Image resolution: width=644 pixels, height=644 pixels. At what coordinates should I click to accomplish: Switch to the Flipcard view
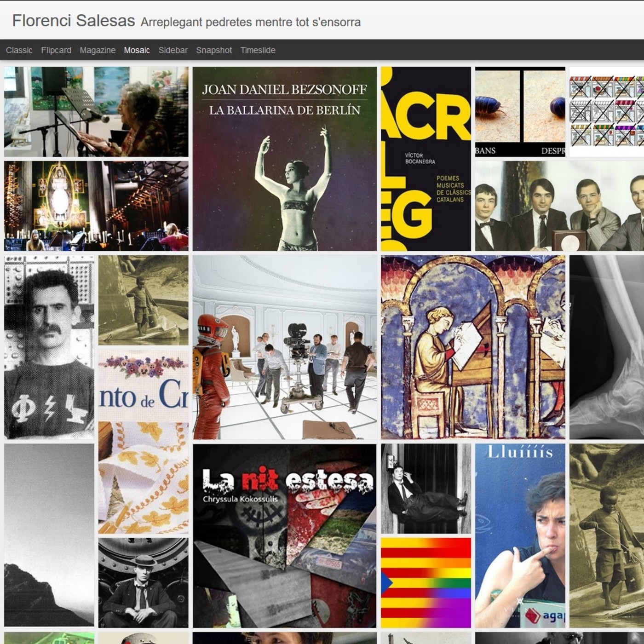56,50
